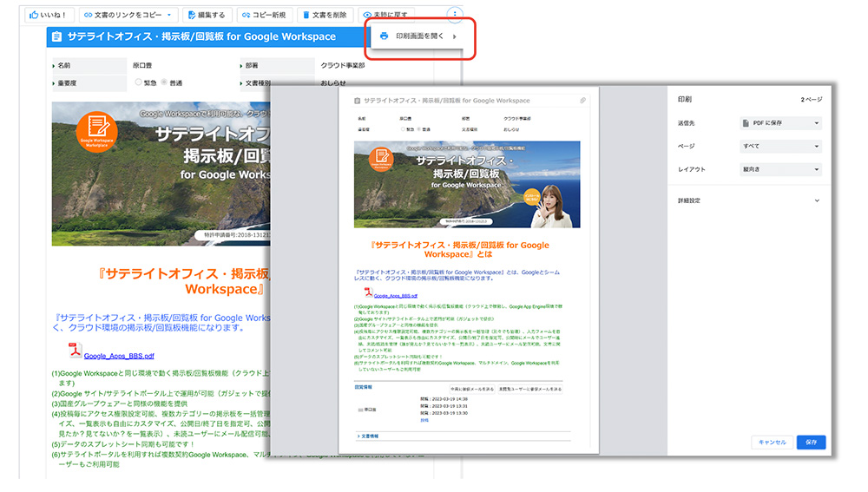868x492 pixels.
Task: Open Google_Apps_BBS.pdf link in main document
Action: click(119, 356)
